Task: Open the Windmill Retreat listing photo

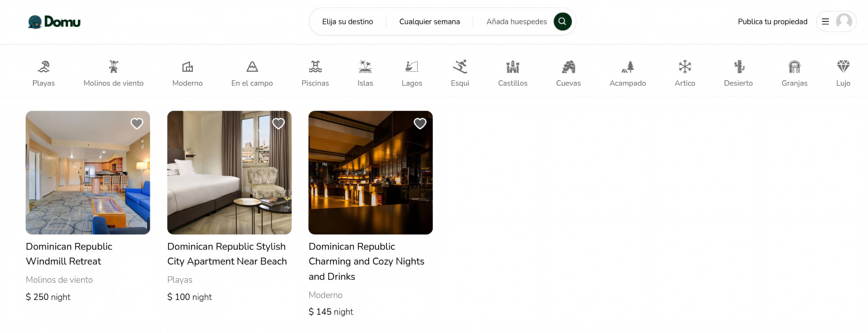Action: tap(88, 172)
